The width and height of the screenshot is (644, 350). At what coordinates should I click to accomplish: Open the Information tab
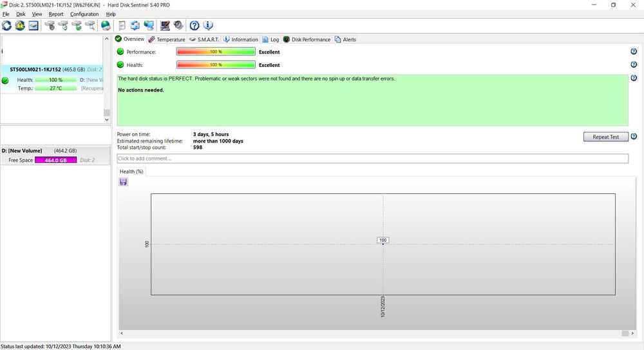tap(241, 39)
